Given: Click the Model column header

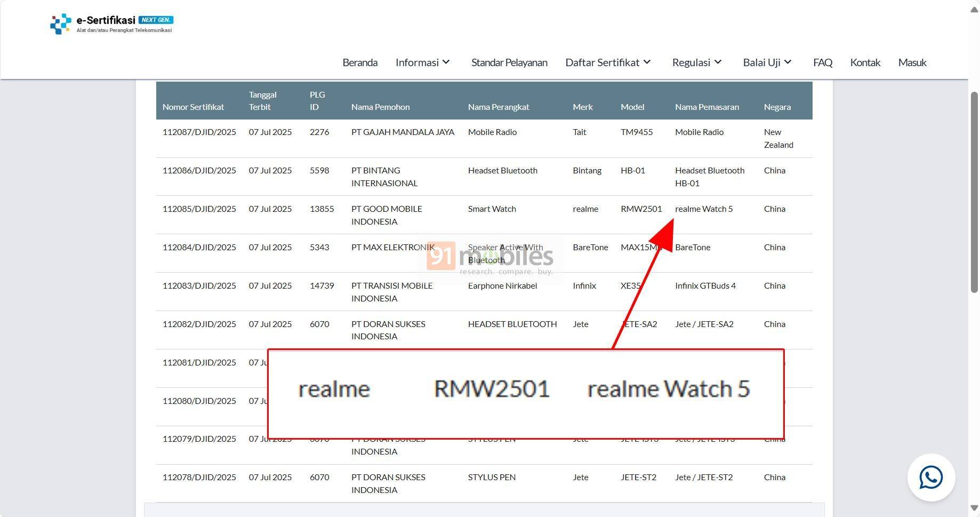Looking at the screenshot, I should click(632, 107).
